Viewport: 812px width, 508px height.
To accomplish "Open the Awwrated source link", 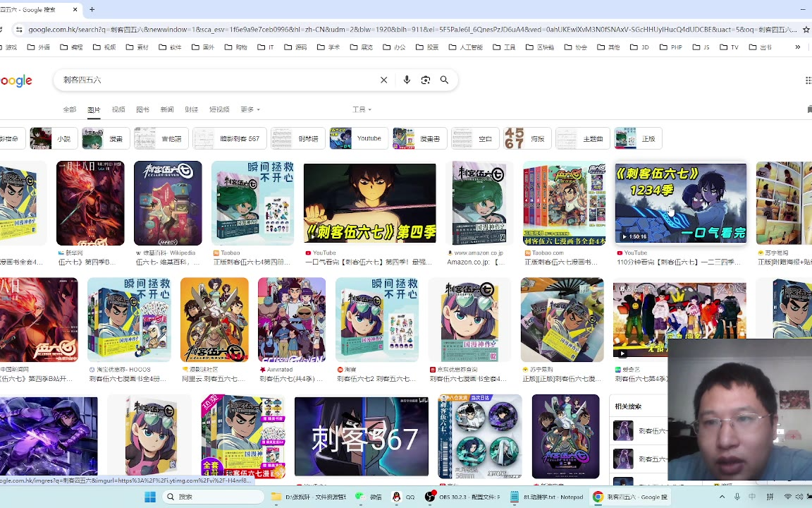I will click(276, 370).
